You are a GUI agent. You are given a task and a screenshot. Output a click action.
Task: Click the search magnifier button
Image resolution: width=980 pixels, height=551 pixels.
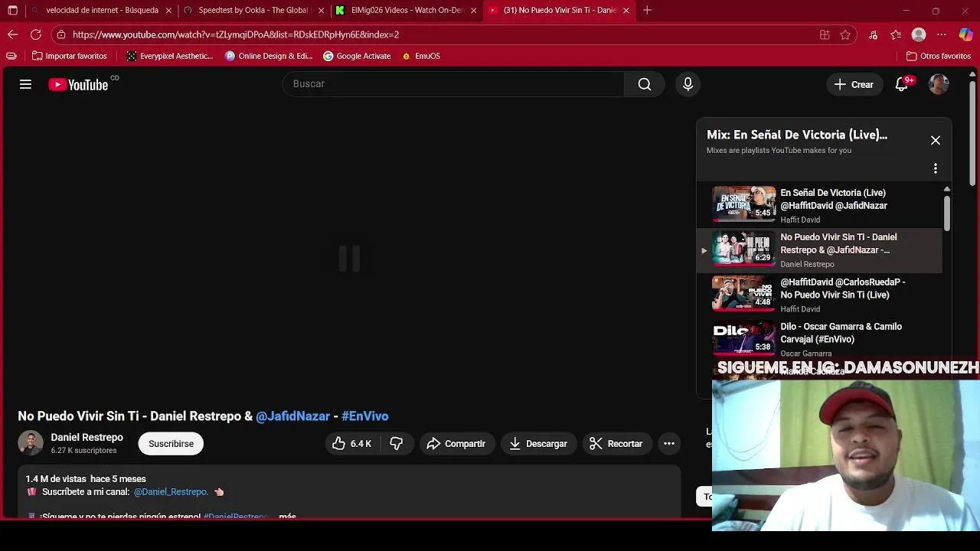point(645,84)
